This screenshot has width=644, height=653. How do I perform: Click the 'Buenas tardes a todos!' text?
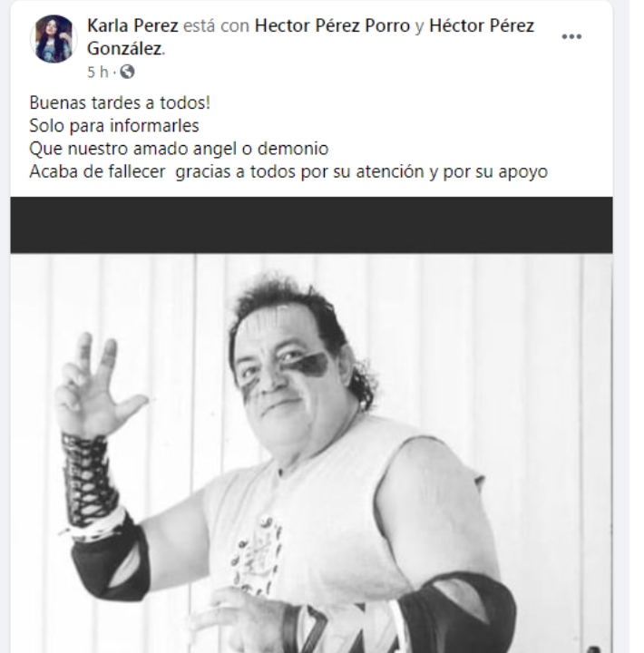click(x=120, y=102)
